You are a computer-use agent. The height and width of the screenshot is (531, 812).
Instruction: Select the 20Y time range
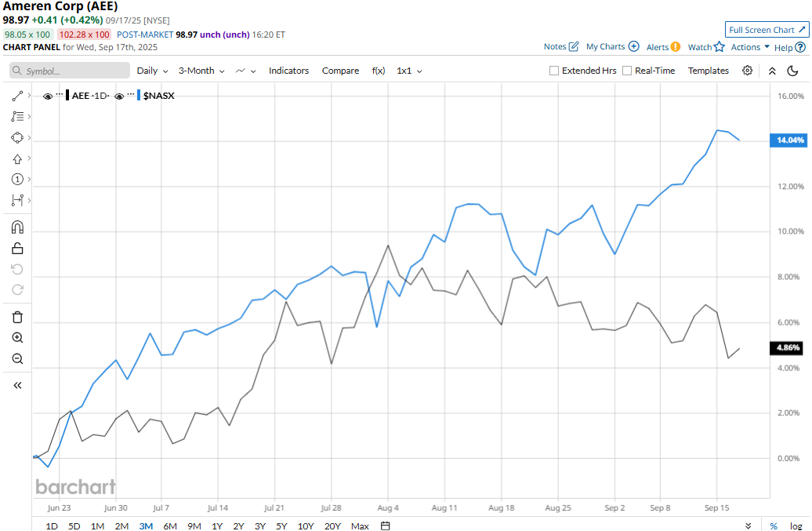(332, 526)
